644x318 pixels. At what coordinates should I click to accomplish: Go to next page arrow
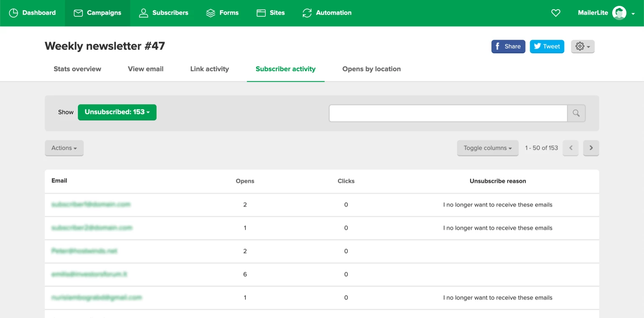591,148
